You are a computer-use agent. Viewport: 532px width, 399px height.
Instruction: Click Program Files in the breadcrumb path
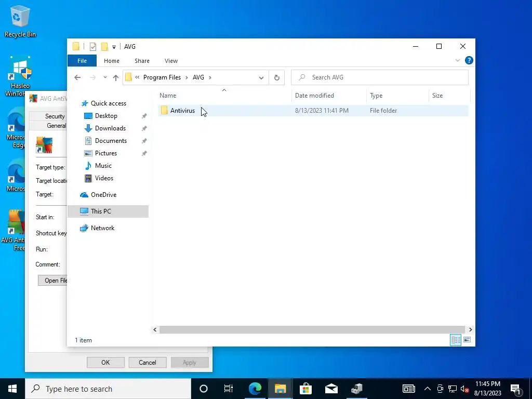coord(162,77)
